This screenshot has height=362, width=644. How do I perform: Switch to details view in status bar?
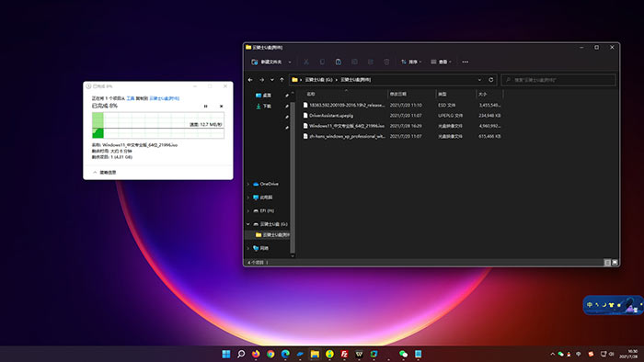click(x=607, y=263)
